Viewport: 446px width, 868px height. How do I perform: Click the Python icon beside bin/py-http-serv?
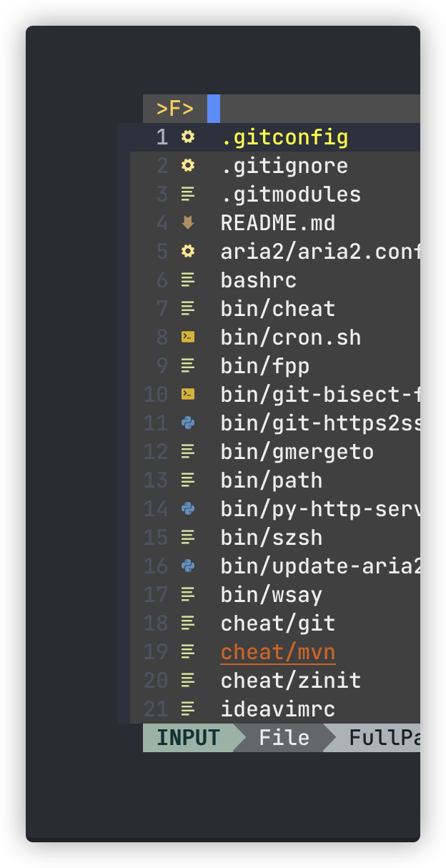[187, 508]
